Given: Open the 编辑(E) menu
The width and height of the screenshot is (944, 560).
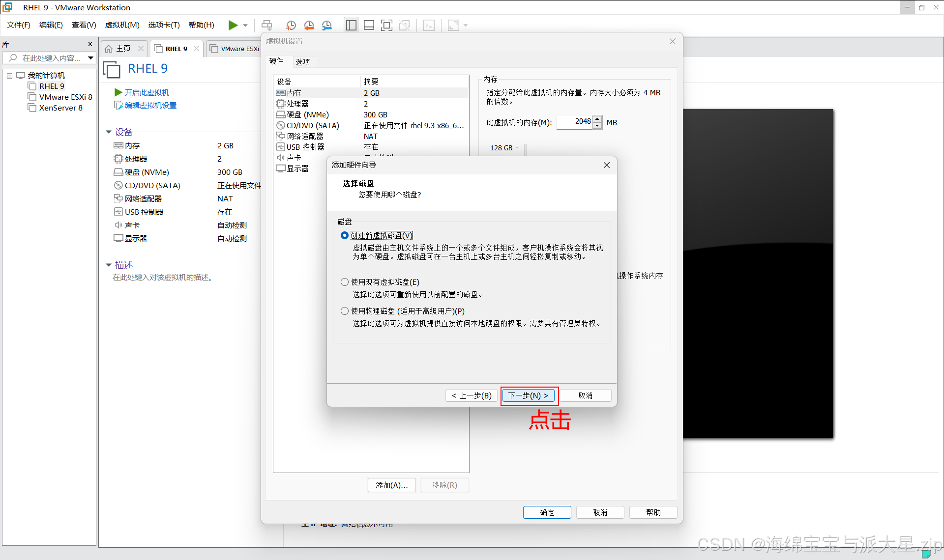Looking at the screenshot, I should point(51,25).
